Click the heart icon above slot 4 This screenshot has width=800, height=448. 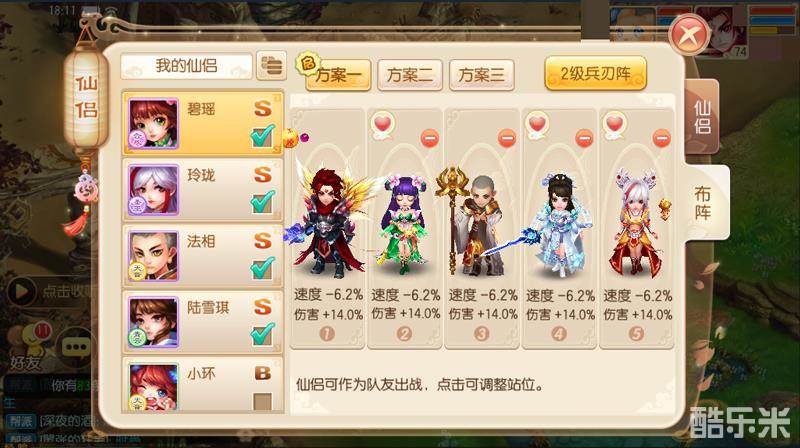point(537,124)
